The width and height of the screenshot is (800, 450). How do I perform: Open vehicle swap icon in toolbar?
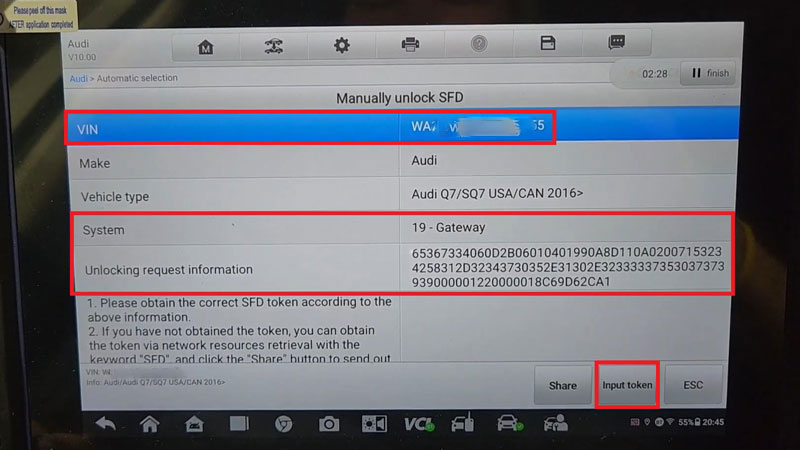273,46
